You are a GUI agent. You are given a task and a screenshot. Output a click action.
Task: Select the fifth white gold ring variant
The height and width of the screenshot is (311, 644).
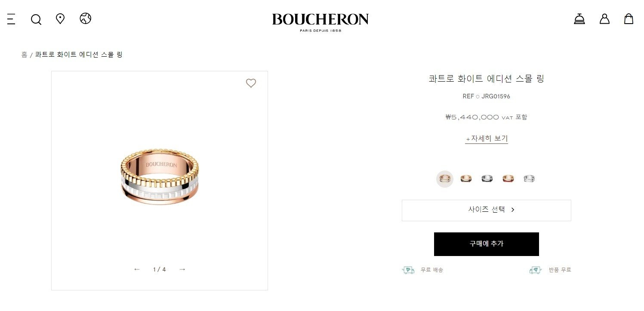pos(529,179)
